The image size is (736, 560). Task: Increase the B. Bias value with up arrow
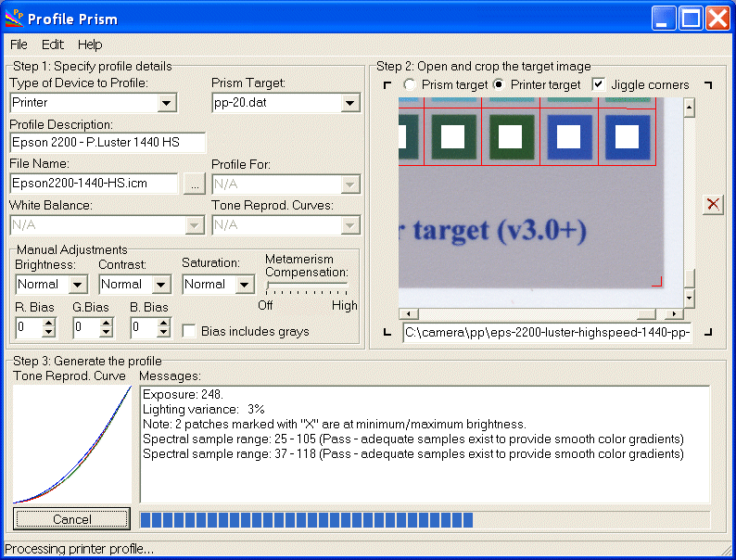[x=163, y=323]
